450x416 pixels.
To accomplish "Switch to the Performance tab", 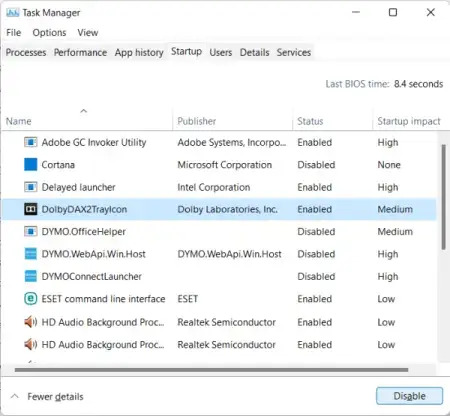I will [x=80, y=52].
